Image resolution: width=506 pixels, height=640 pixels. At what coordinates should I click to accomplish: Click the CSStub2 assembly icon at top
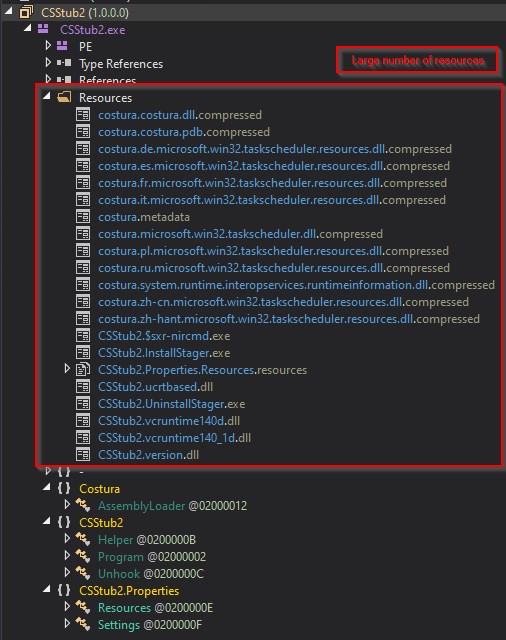[26, 12]
